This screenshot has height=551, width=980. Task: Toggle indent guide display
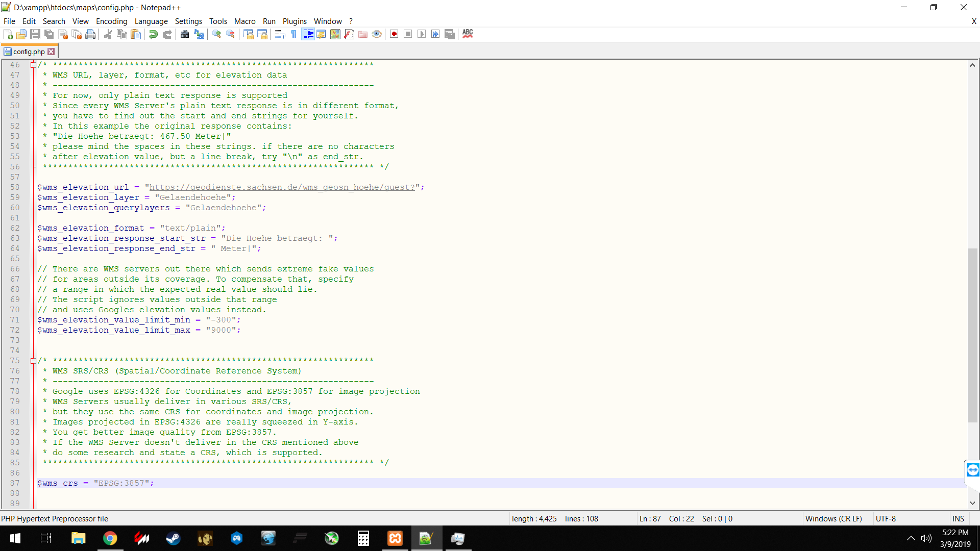click(308, 34)
